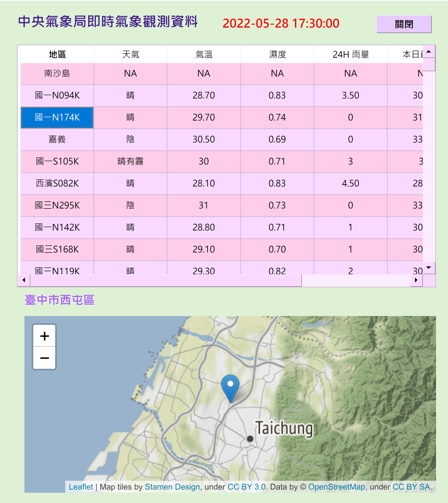Sort by the 地區 column header

pyautogui.click(x=57, y=55)
